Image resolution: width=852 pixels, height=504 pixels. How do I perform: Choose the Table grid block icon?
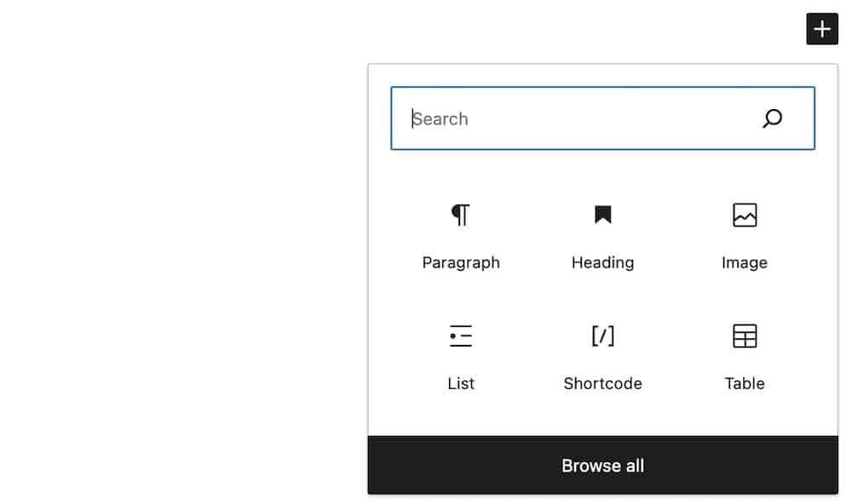[745, 335]
